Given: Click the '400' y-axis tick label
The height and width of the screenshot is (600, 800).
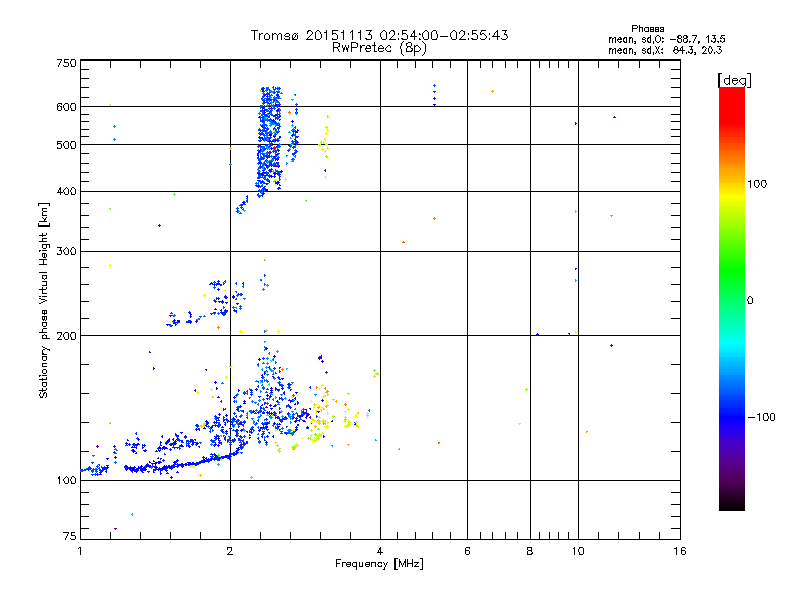Looking at the screenshot, I should click(66, 191).
